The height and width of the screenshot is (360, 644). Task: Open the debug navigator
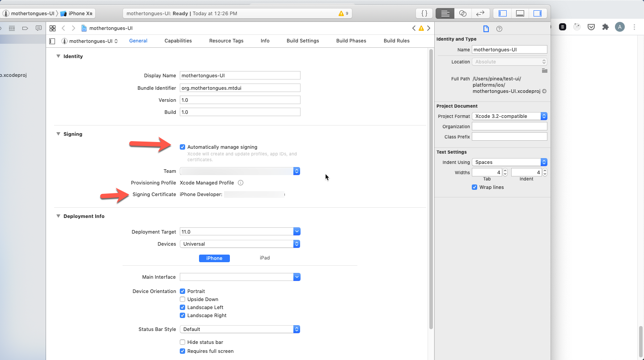(12, 28)
